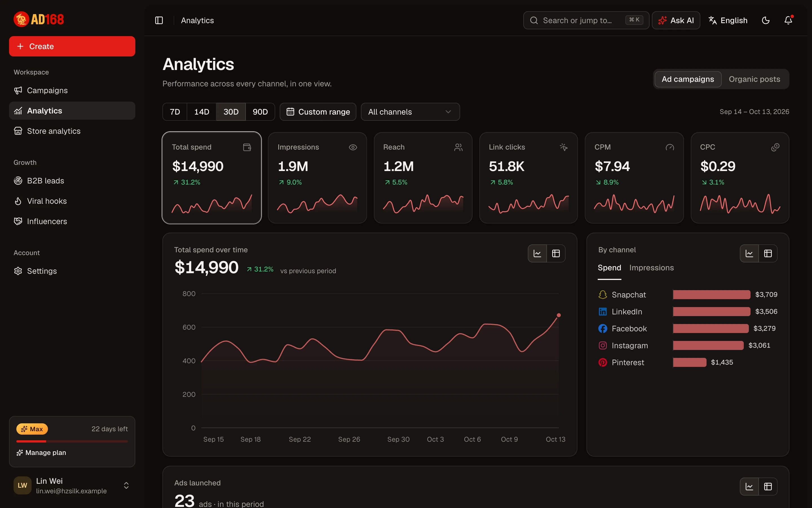Click the wallet icon on Total spend card
This screenshot has height=508, width=812.
247,147
